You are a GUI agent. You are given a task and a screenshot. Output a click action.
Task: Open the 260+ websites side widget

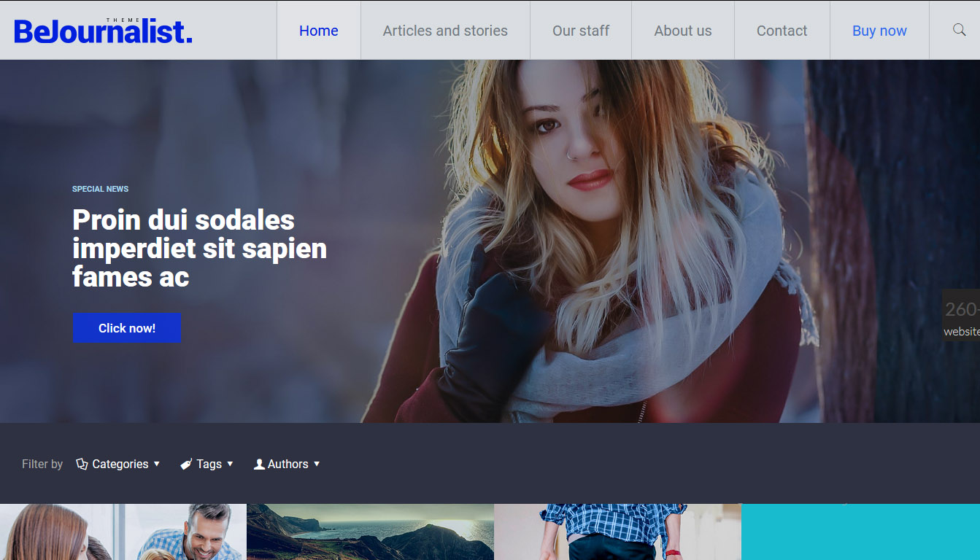click(961, 316)
